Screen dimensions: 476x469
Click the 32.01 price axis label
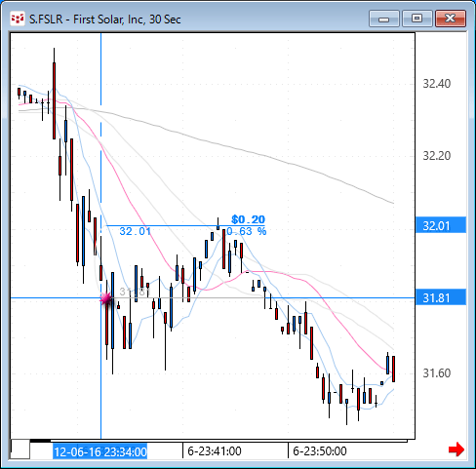(441, 225)
